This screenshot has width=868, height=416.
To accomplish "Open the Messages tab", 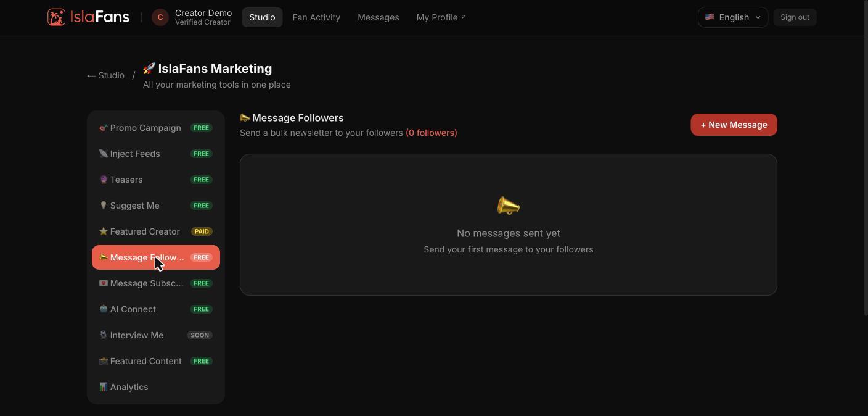I will tap(379, 17).
